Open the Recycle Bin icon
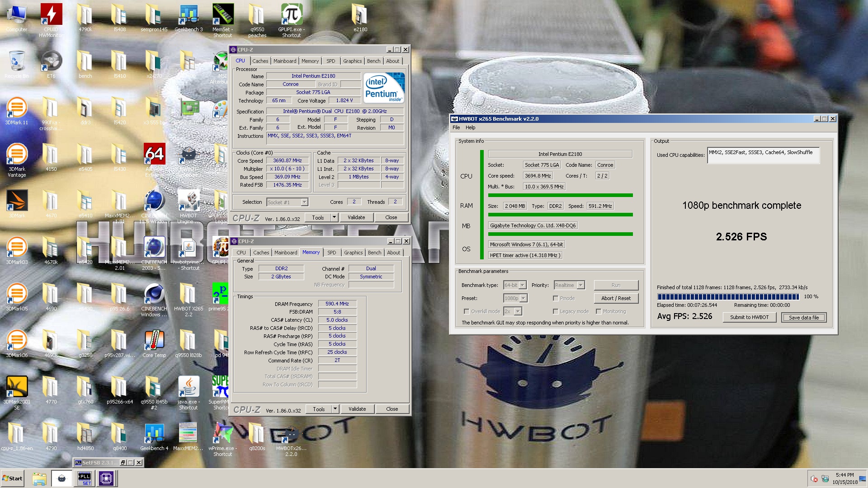The width and height of the screenshot is (868, 488). click(x=17, y=64)
